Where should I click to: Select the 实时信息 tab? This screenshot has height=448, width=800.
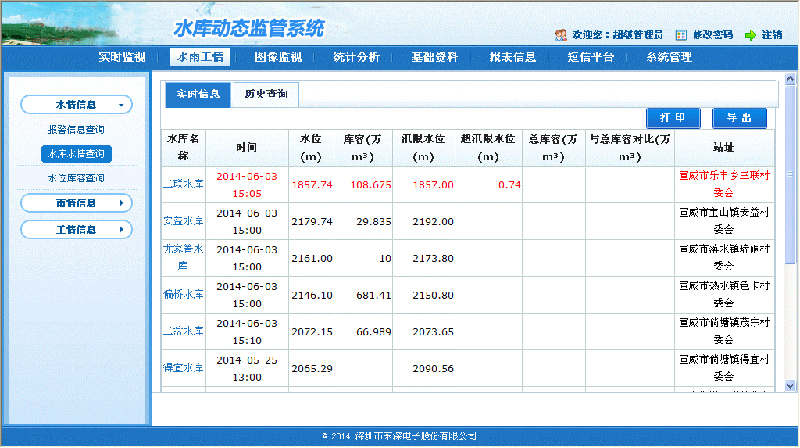(198, 94)
